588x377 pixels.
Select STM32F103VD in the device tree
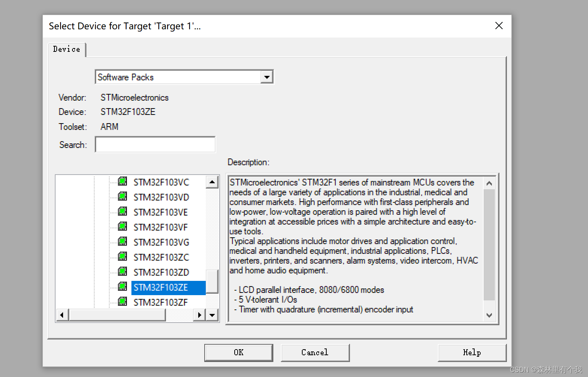click(161, 197)
